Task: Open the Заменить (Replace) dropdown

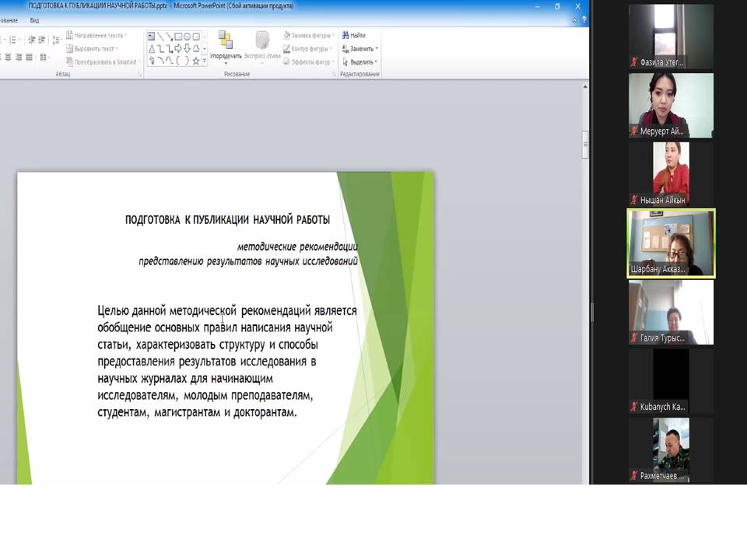Action: tap(361, 49)
